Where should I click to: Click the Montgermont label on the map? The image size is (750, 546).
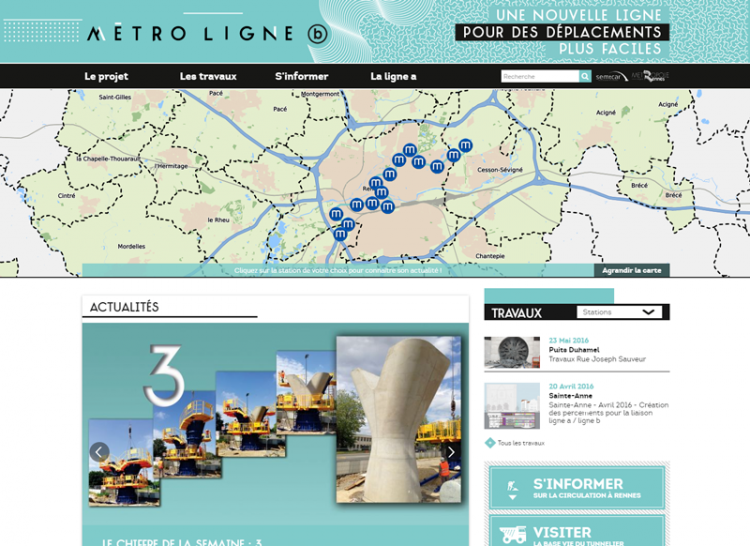pos(320,94)
